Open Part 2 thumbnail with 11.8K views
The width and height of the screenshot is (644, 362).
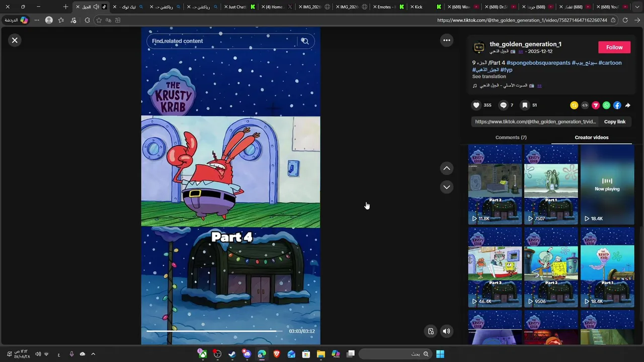[495, 185]
